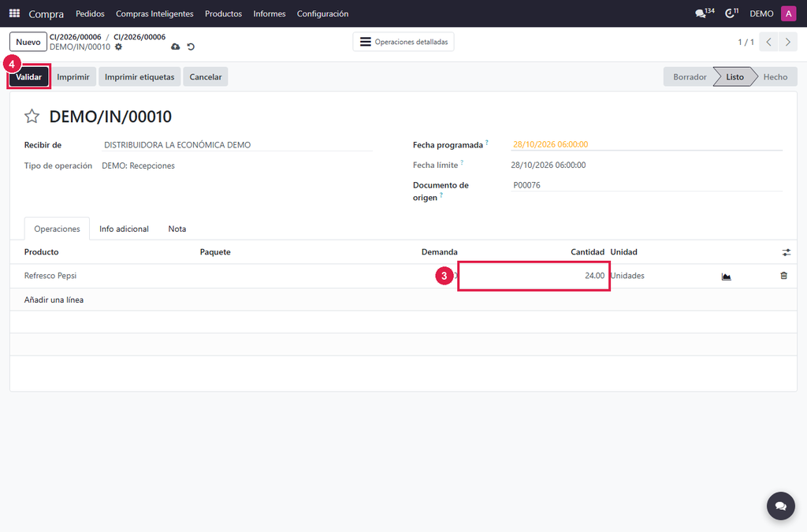Open the optional columns settings icon
This screenshot has width=807, height=532.
[786, 252]
